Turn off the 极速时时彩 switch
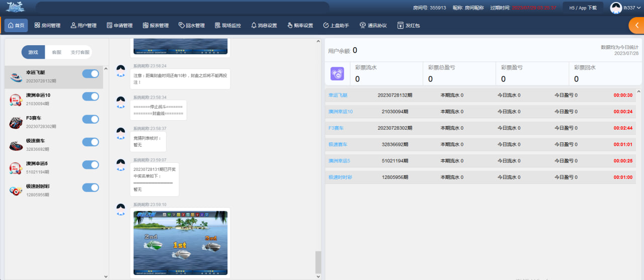The height and width of the screenshot is (280, 644). (x=91, y=188)
